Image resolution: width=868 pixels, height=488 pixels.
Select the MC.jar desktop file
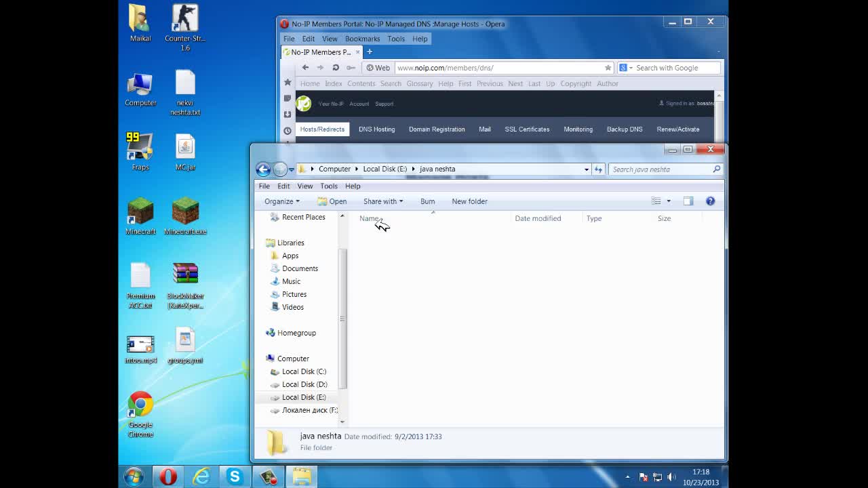[185, 152]
